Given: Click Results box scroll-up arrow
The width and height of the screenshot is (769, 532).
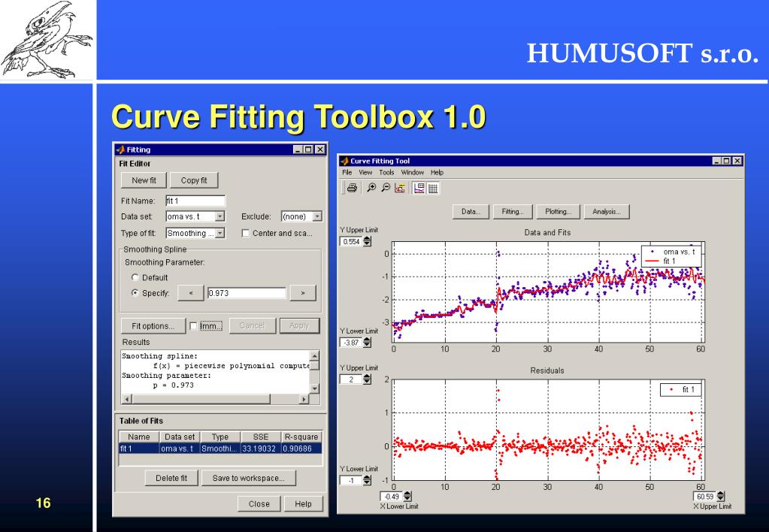Looking at the screenshot, I should pyautogui.click(x=315, y=355).
